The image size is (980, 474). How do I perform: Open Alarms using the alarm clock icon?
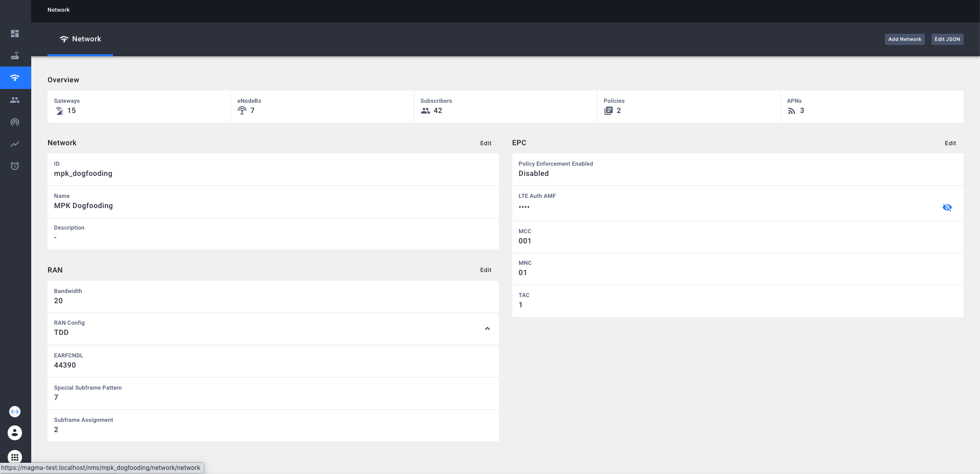coord(15,166)
